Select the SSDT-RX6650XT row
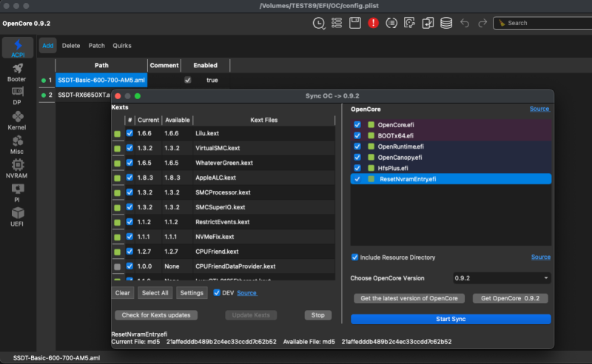Viewport: 592px width, 364px height. 84,95
